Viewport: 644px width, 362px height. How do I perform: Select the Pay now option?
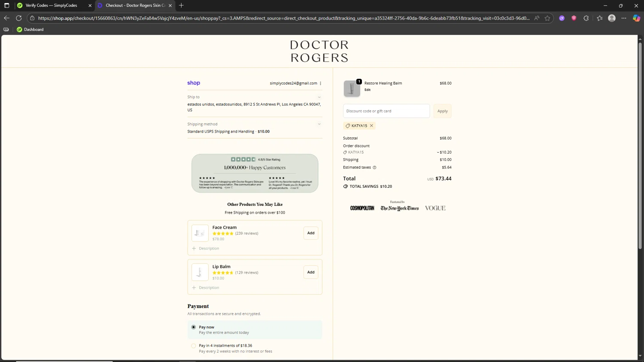[x=194, y=327]
